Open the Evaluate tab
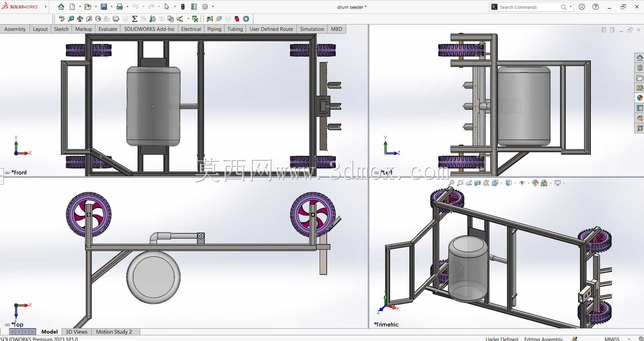 click(108, 29)
